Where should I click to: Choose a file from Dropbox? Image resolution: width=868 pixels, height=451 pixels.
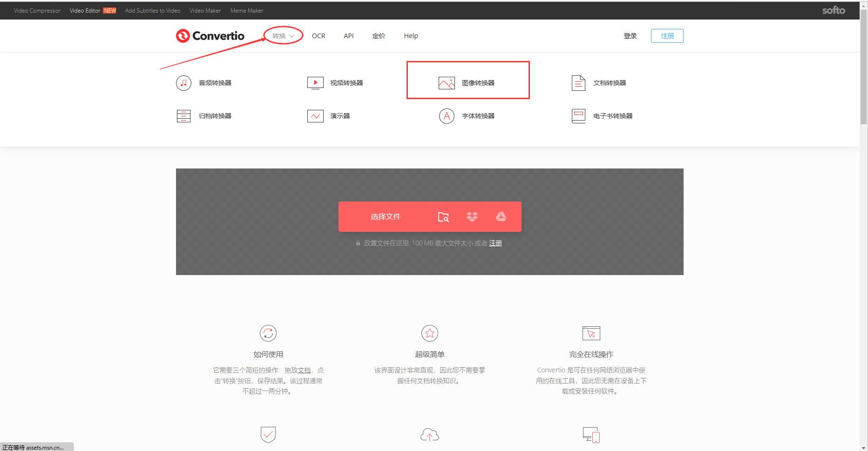(x=472, y=217)
